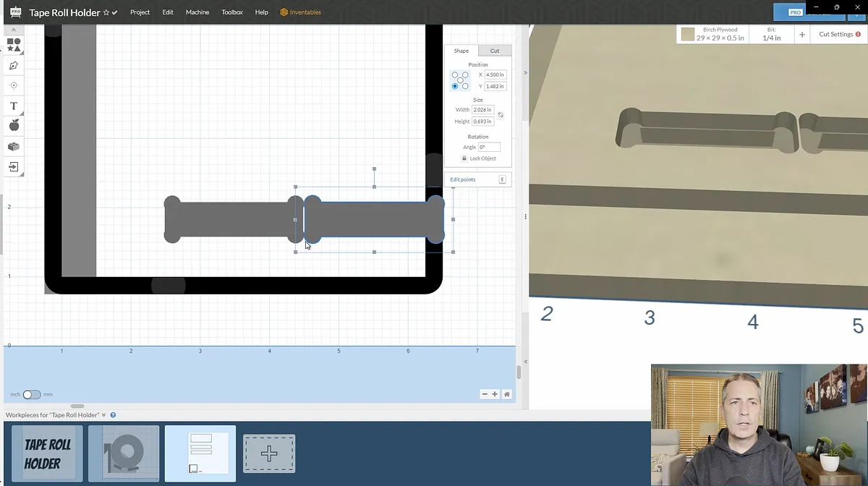Screen dimensions: 868x486
Task: Collapse the Workpieces panel chevron
Action: click(x=104, y=415)
